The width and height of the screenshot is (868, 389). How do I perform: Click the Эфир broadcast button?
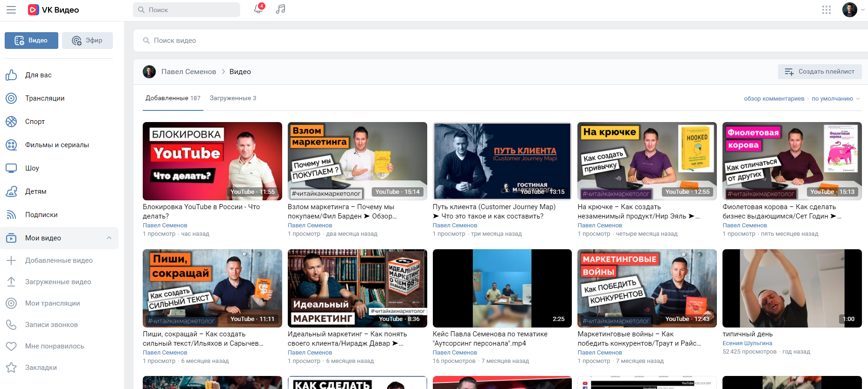click(87, 41)
